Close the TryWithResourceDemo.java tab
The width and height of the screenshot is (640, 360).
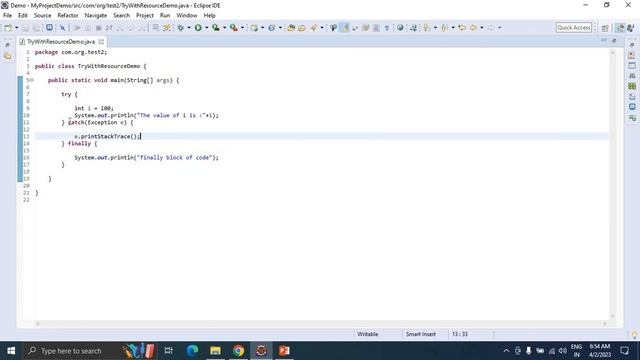click(x=101, y=42)
